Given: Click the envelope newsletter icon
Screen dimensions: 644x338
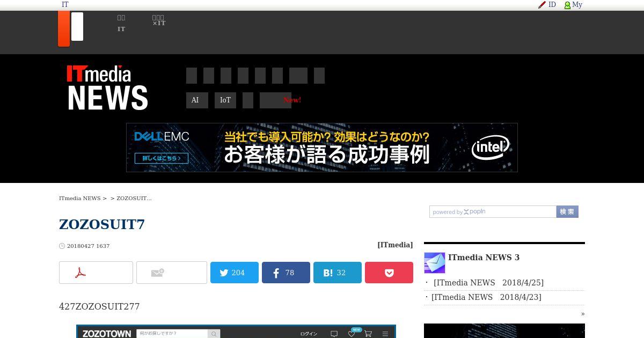Looking at the screenshot, I should point(435,263).
